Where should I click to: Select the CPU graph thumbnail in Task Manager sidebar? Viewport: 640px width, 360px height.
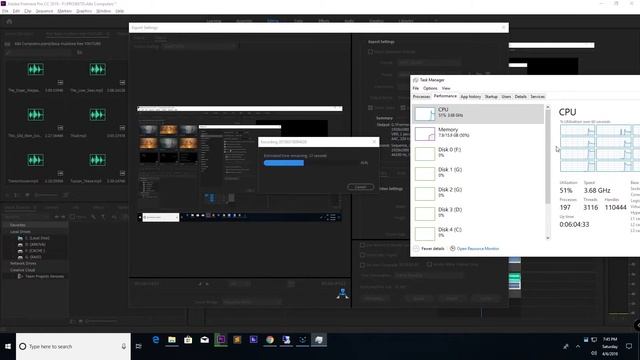[x=425, y=114]
